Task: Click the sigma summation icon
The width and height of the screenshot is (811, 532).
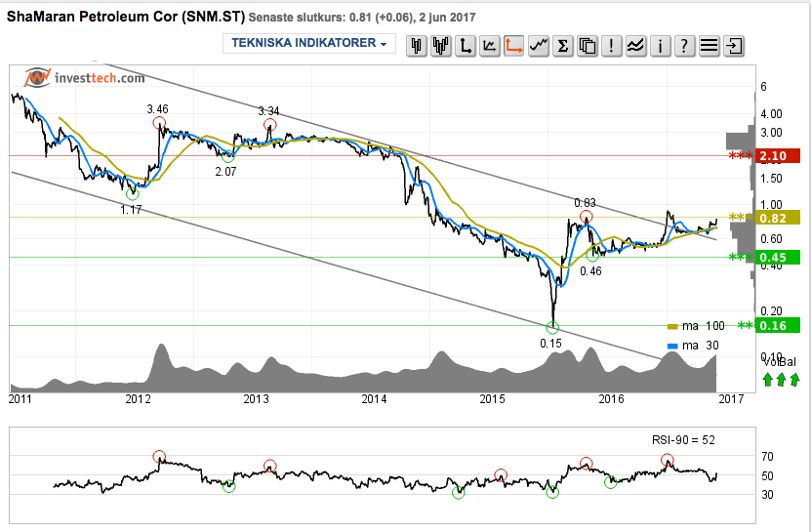Action: 563,46
